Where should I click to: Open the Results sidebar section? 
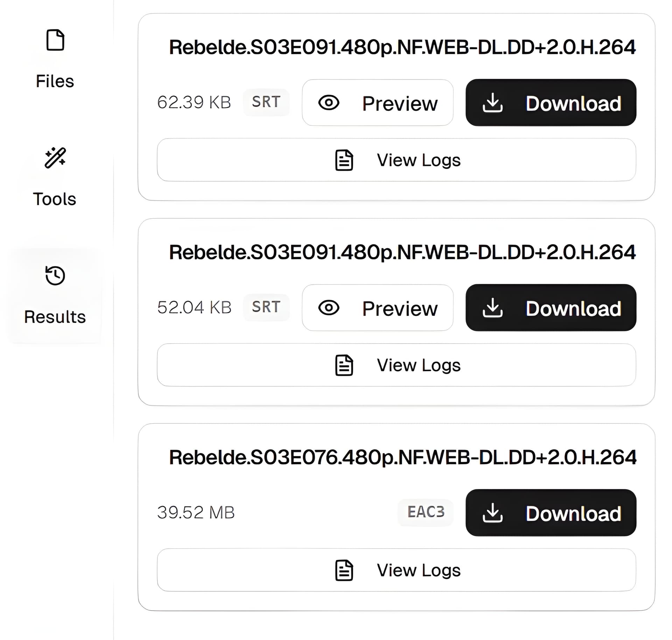55,296
